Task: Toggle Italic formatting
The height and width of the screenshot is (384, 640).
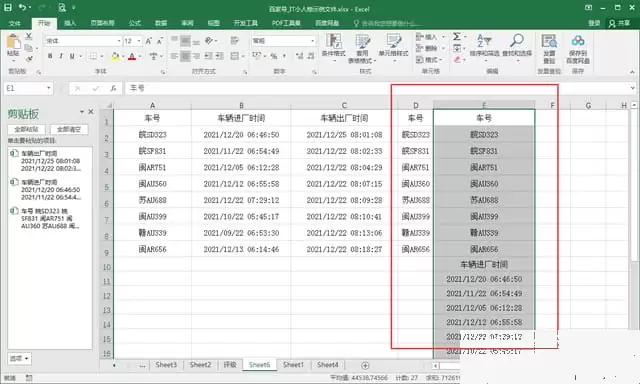Action: point(61,56)
